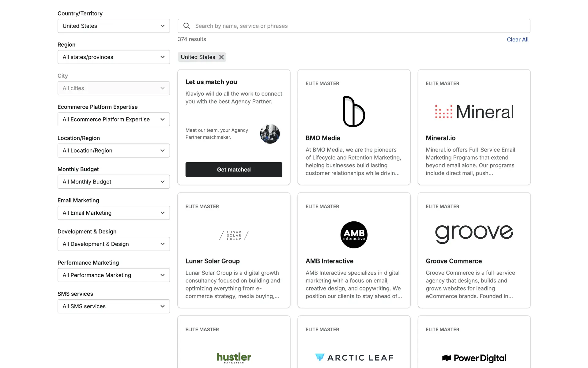Click the hustler marketing logo
588x368 pixels.
[x=234, y=358]
